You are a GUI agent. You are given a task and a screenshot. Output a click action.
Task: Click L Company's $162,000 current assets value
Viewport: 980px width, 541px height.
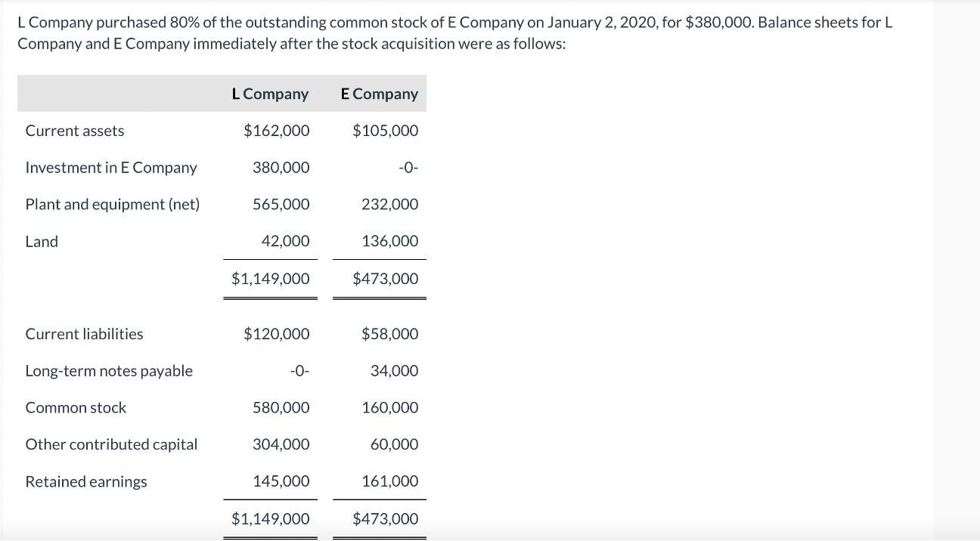click(x=276, y=131)
